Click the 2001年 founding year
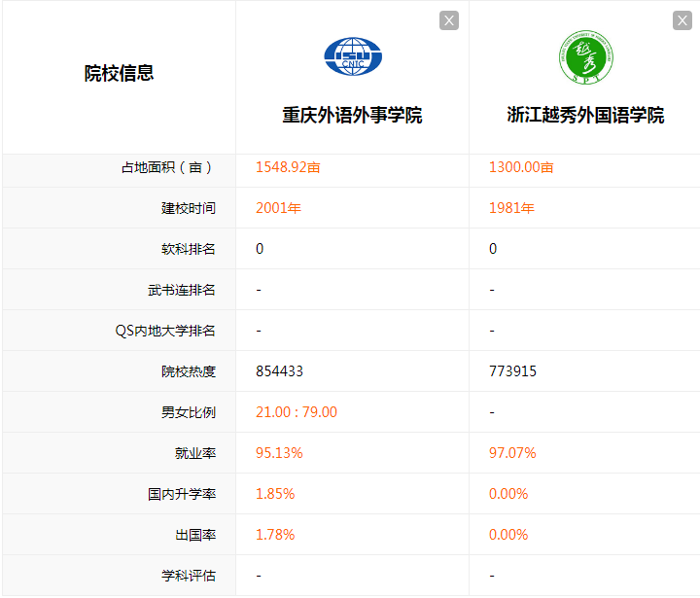Image resolution: width=700 pixels, height=598 pixels. [278, 208]
